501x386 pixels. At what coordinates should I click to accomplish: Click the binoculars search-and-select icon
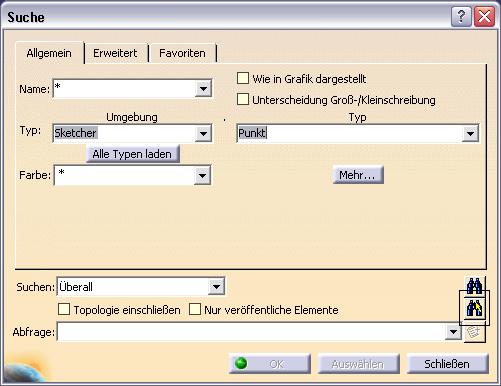[474, 308]
